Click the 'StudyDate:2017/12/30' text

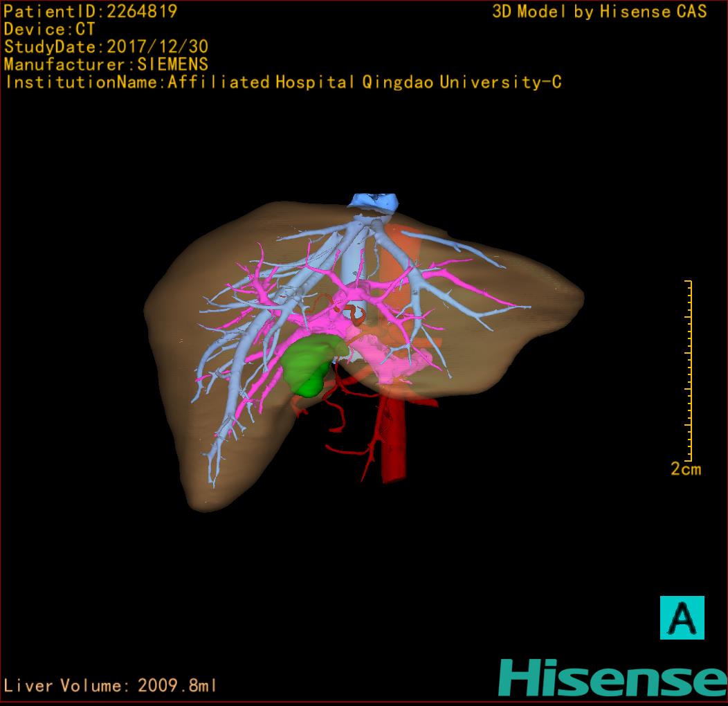point(107,46)
